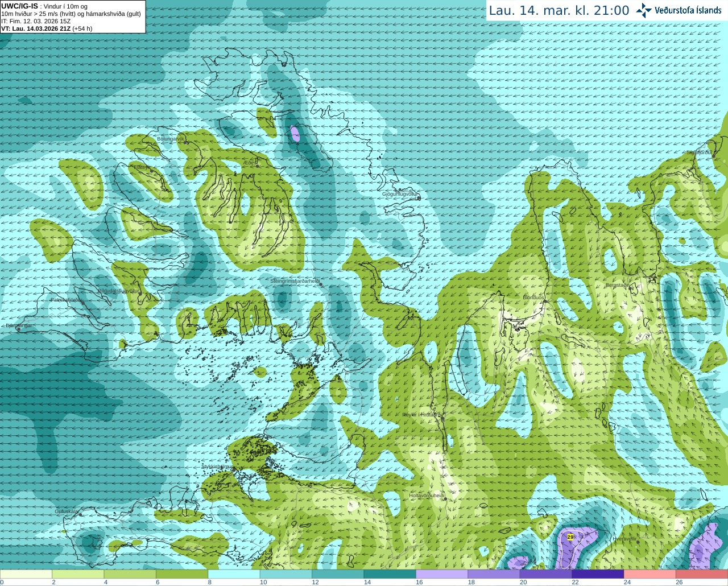728x586 pixels.
Task: Click the date header Lau. 14. mar. kl. 21:00
Action: [x=559, y=11]
